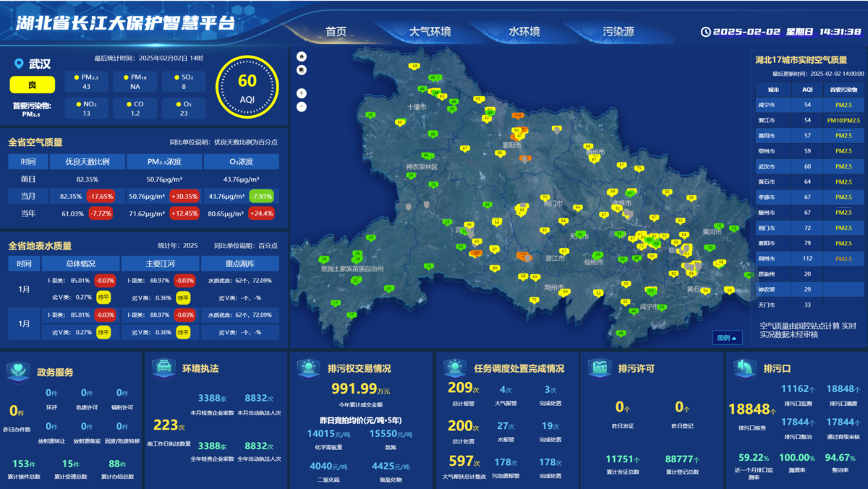The height and width of the screenshot is (489, 868).
Task: Click the 排污权交易情况 panel icon
Action: point(308,368)
